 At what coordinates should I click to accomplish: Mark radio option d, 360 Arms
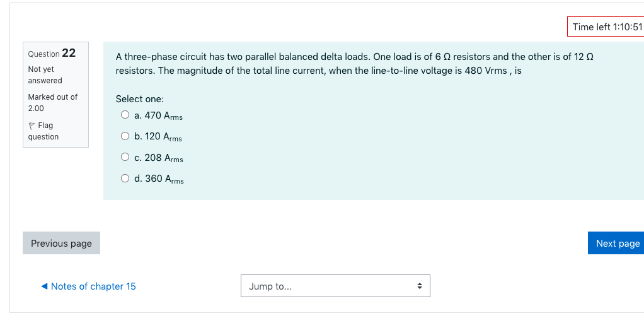click(x=125, y=179)
